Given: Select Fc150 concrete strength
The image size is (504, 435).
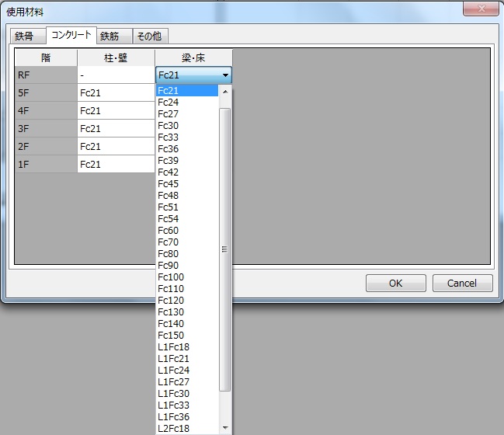Looking at the screenshot, I should [x=187, y=336].
